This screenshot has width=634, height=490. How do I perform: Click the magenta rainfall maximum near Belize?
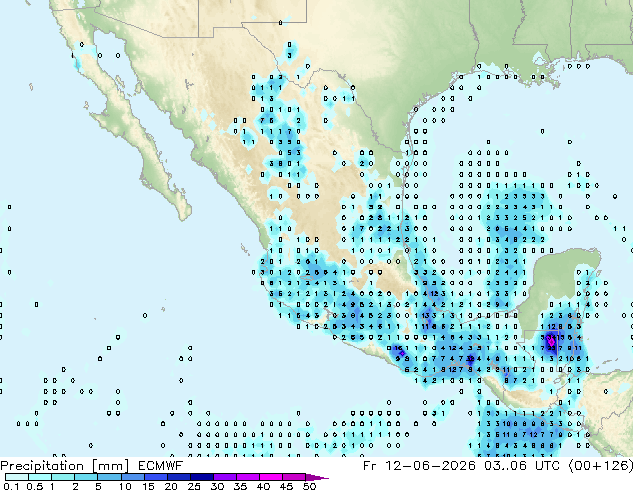[552, 342]
